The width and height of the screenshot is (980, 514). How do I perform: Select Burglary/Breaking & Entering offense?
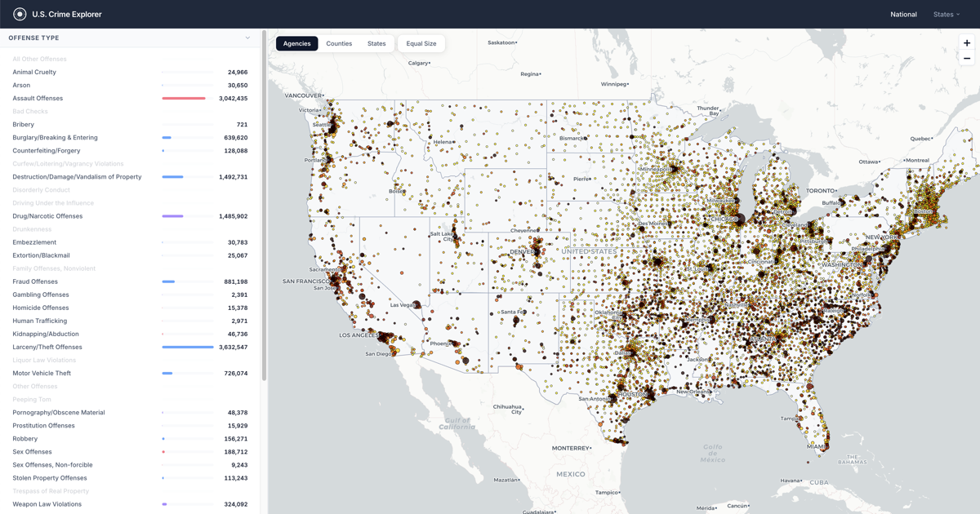pyautogui.click(x=130, y=137)
